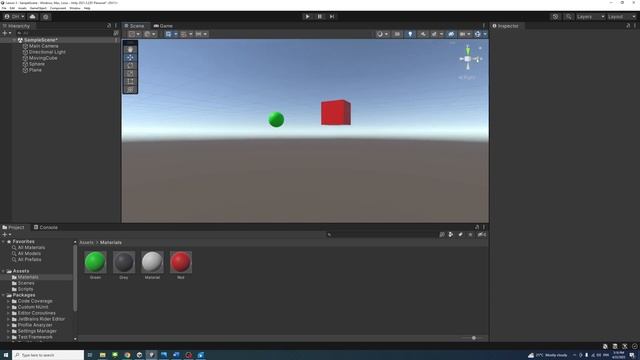Click the Project panel more-options kebab
Screen dimensions: 640x360
484,227
